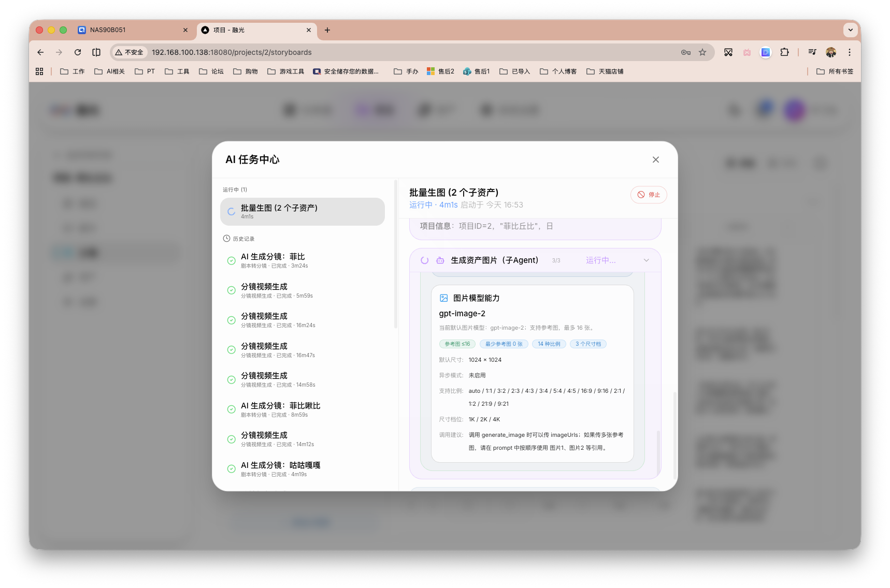Open the 游戏工具 bookmark folder
Image resolution: width=890 pixels, height=588 pixels.
click(x=286, y=71)
